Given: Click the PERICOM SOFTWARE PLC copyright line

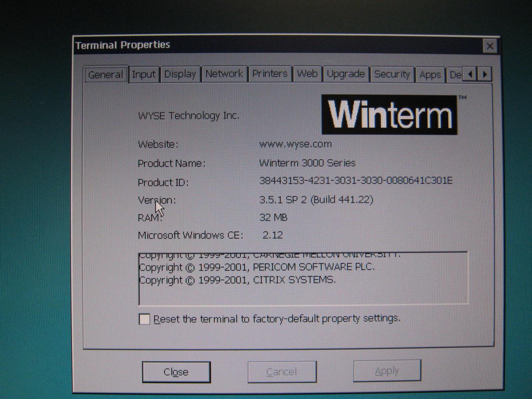Looking at the screenshot, I should (x=257, y=267).
